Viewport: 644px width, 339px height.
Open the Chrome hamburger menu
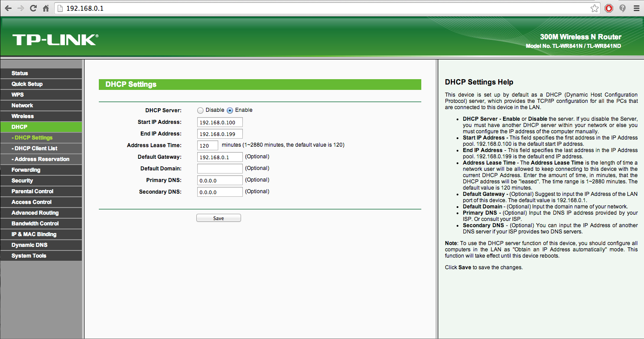[636, 8]
